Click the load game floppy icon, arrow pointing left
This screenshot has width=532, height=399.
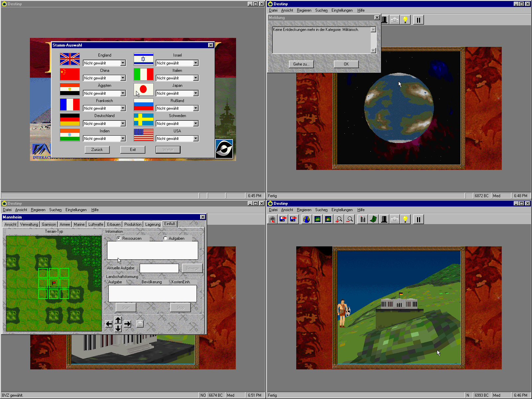pyautogui.click(x=294, y=219)
